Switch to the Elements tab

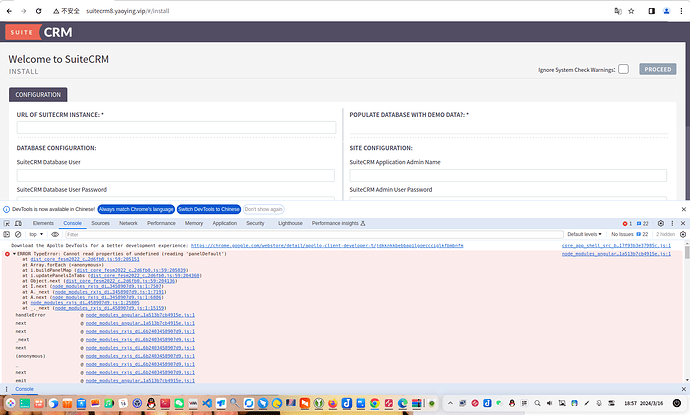pos(43,224)
